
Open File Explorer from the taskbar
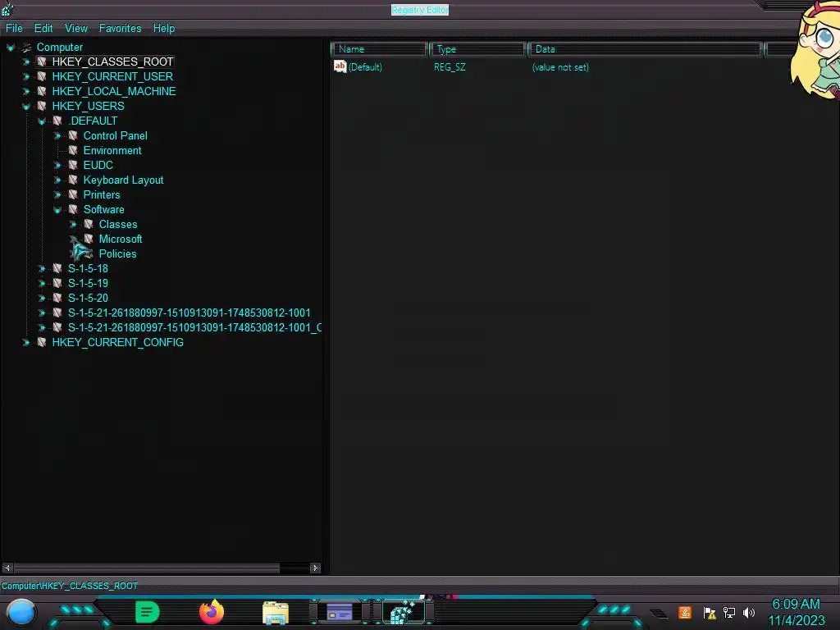coord(276,613)
